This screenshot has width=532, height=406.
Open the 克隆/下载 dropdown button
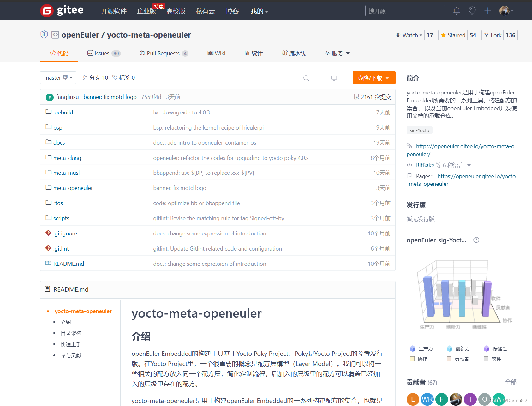pos(374,78)
